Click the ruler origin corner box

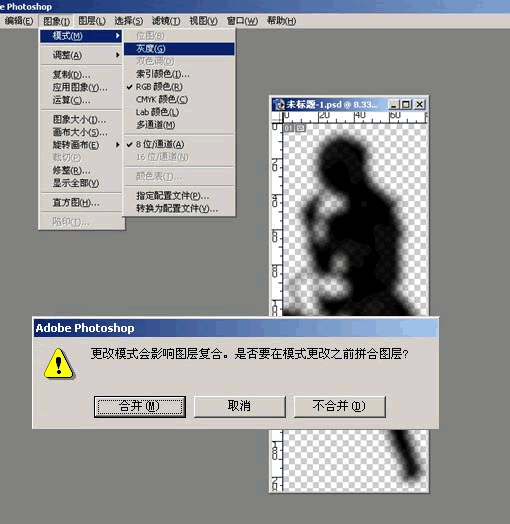tap(277, 117)
